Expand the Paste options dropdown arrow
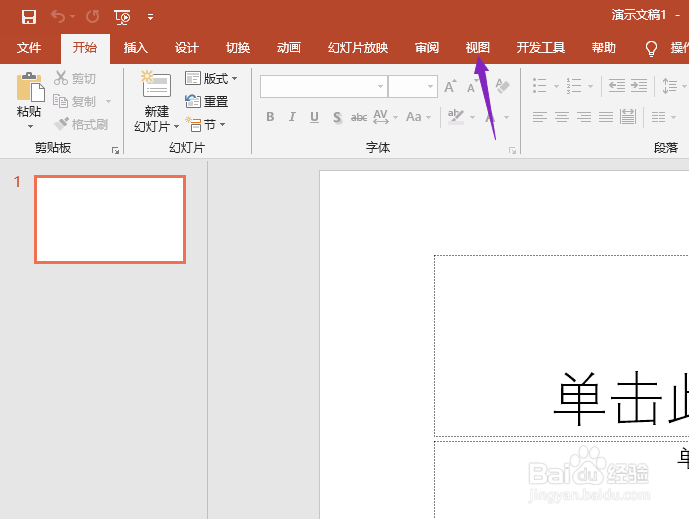 coord(30,127)
